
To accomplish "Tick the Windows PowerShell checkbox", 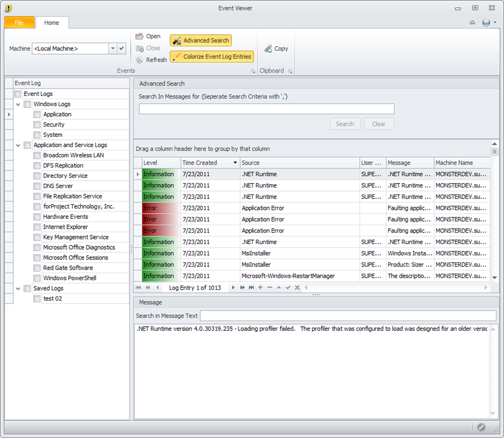I will [37, 278].
